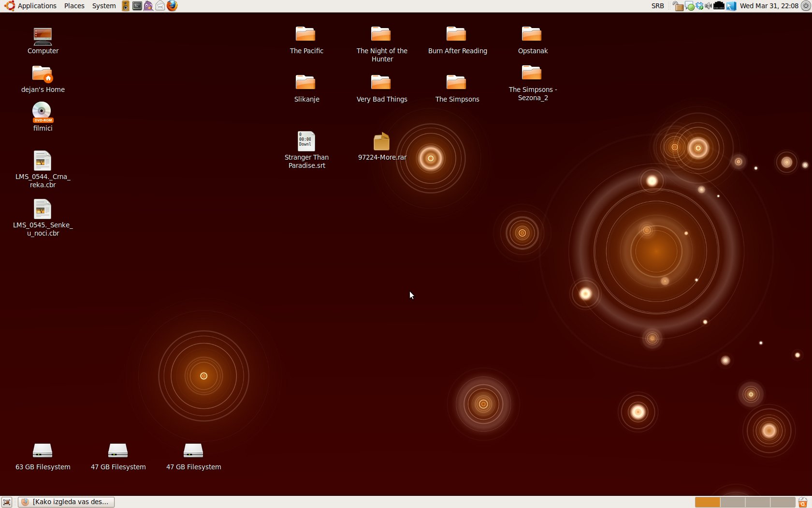Open the 97224-More.rar archive
Image resolution: width=812 pixels, height=508 pixels.
pos(381,142)
